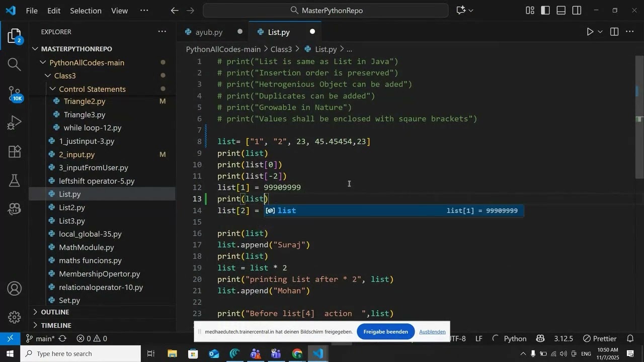Click the Class3 breadcrumb segment
Image resolution: width=644 pixels, height=362 pixels.
281,49
